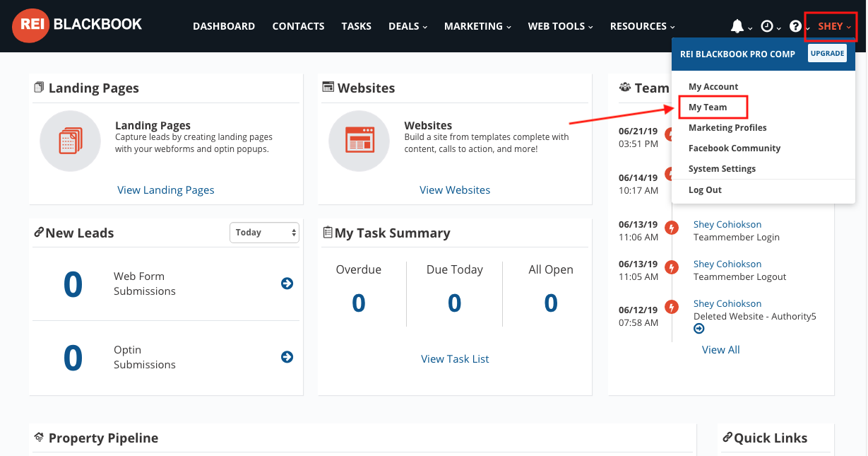Click the lightning icon beside Teammember Login
This screenshot has width=868, height=456.
point(672,228)
